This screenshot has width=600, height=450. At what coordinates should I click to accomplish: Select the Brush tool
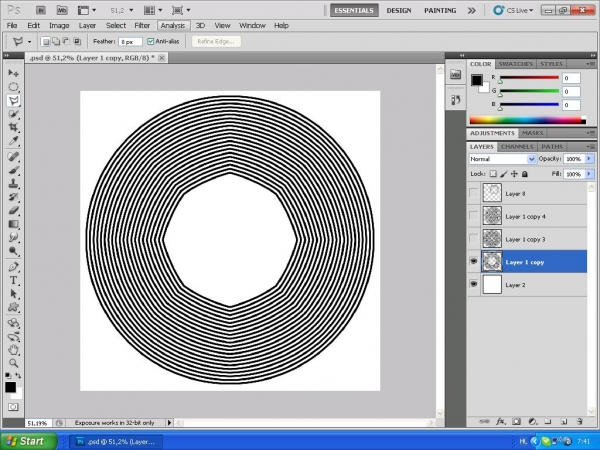click(13, 170)
